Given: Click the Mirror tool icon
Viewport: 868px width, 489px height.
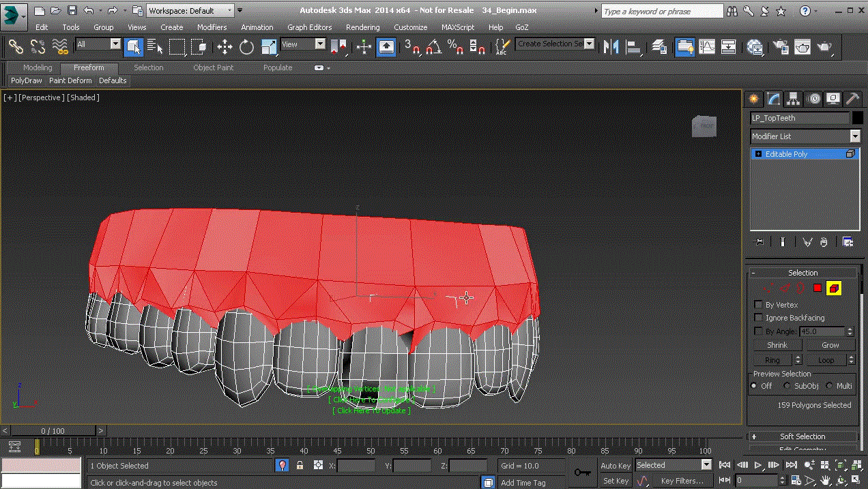Looking at the screenshot, I should 611,47.
